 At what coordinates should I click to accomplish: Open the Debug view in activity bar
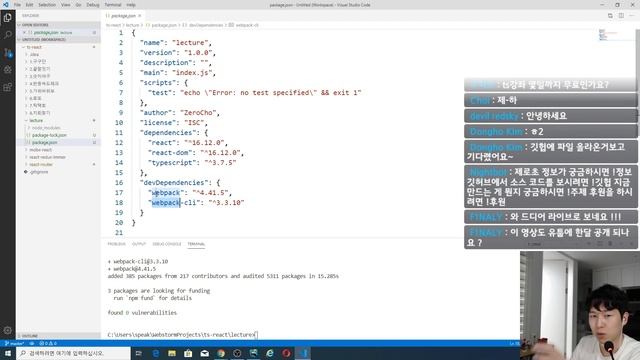7,70
